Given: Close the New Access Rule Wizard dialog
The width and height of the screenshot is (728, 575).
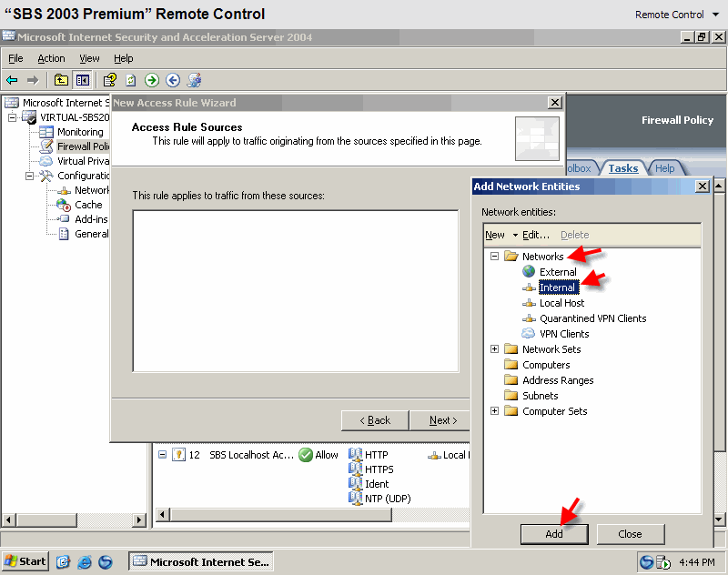Looking at the screenshot, I should [555, 103].
